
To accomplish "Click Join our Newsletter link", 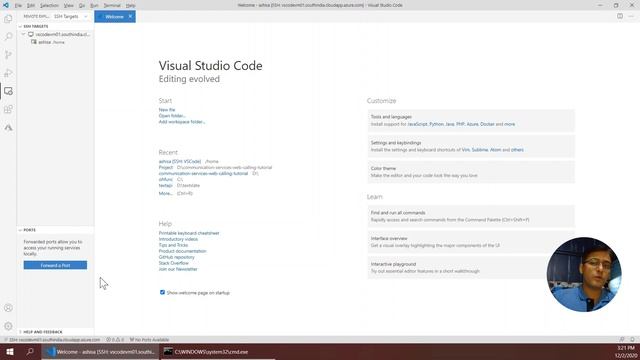I will click(x=178, y=269).
